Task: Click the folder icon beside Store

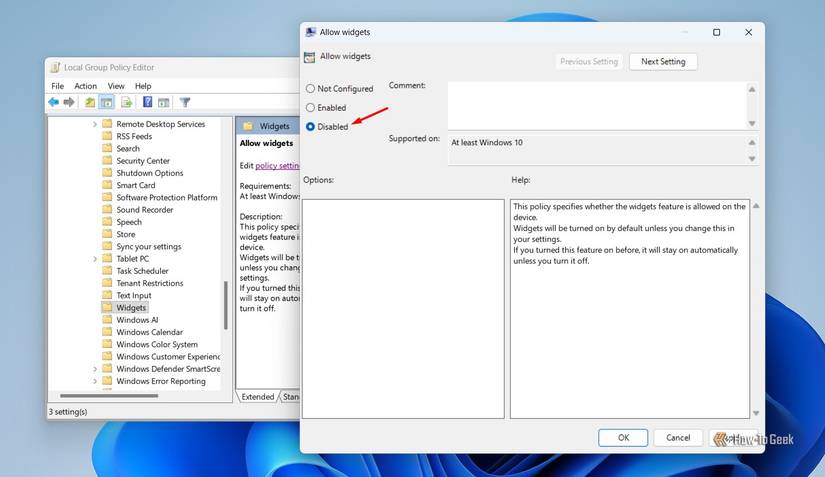Action: [x=107, y=234]
